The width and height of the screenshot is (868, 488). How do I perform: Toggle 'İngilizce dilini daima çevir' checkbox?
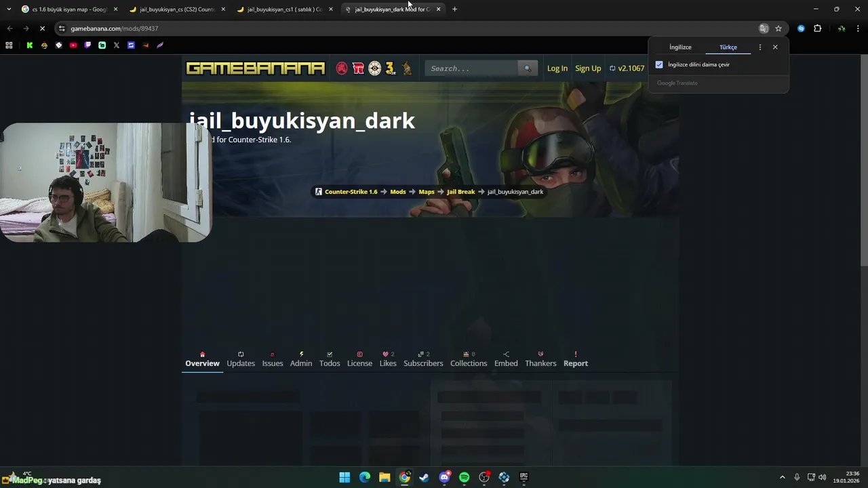[659, 64]
